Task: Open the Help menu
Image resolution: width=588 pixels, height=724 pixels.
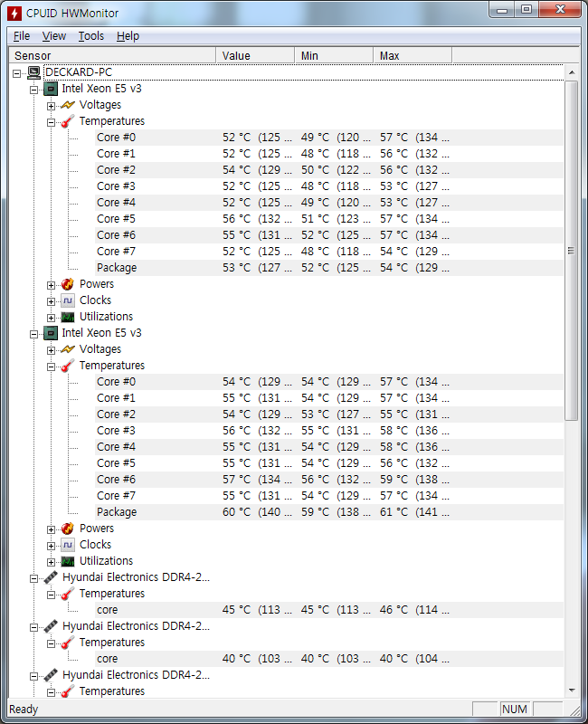Action: pyautogui.click(x=128, y=36)
